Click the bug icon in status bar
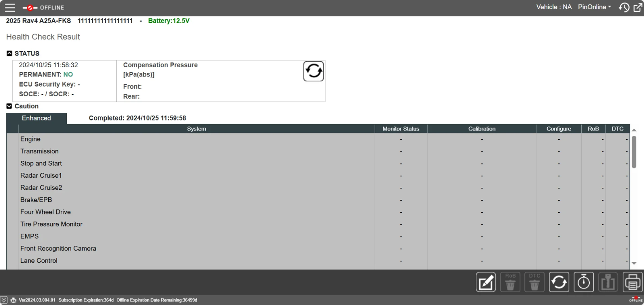Viewport: 644px width, 305px height. point(13,300)
